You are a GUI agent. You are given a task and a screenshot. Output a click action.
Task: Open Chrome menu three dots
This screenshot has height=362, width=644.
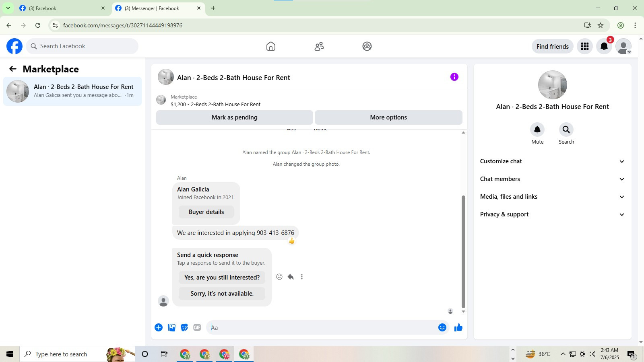pos(635,25)
